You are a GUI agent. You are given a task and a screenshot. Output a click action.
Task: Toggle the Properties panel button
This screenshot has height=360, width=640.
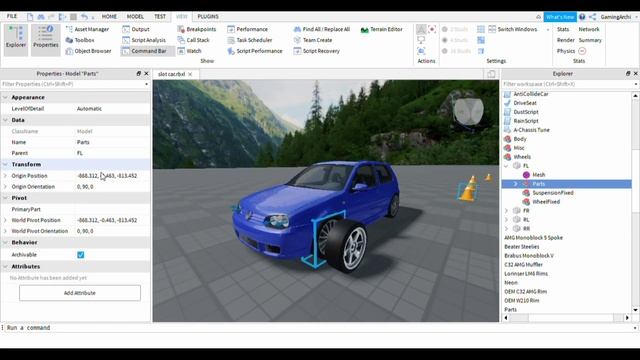pyautogui.click(x=45, y=40)
